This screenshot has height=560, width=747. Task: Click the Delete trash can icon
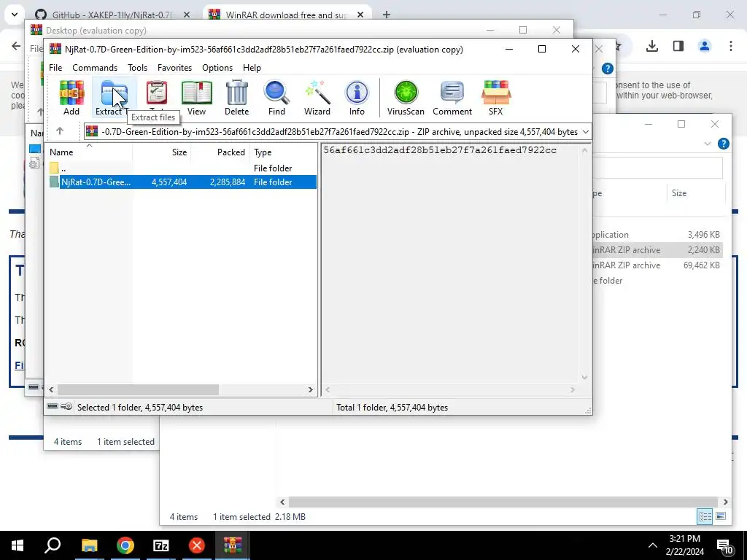(x=237, y=98)
